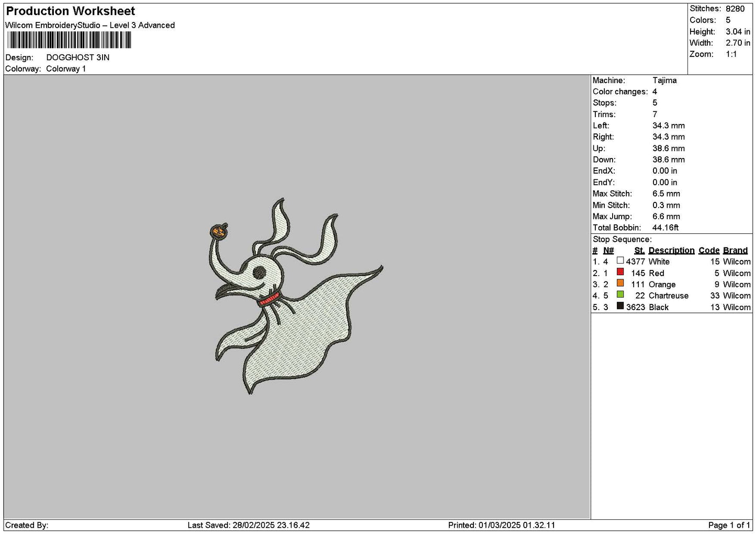Click the Printed timestamp in footer
The height and width of the screenshot is (534, 756).
pyautogui.click(x=502, y=525)
